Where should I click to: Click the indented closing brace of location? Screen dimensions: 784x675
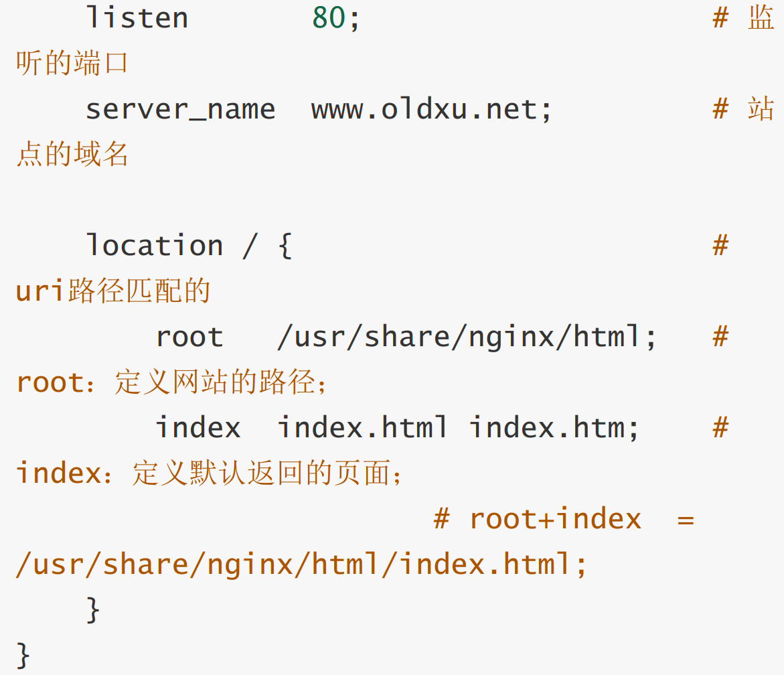point(93,610)
